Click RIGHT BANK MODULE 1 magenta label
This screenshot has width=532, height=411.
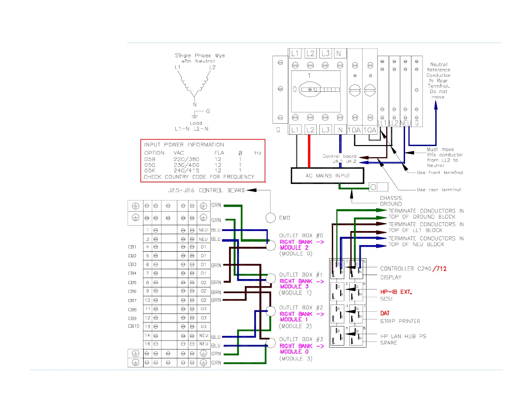tap(302, 317)
